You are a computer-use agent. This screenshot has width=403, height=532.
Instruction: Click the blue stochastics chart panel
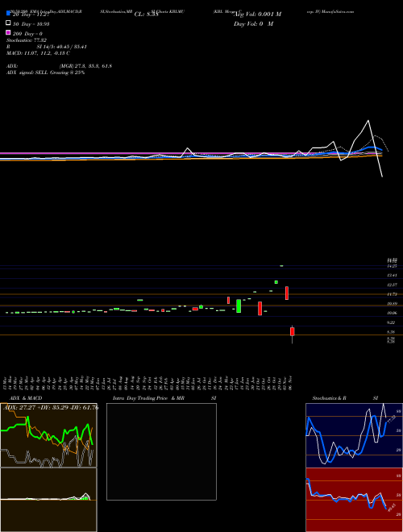[354, 435]
